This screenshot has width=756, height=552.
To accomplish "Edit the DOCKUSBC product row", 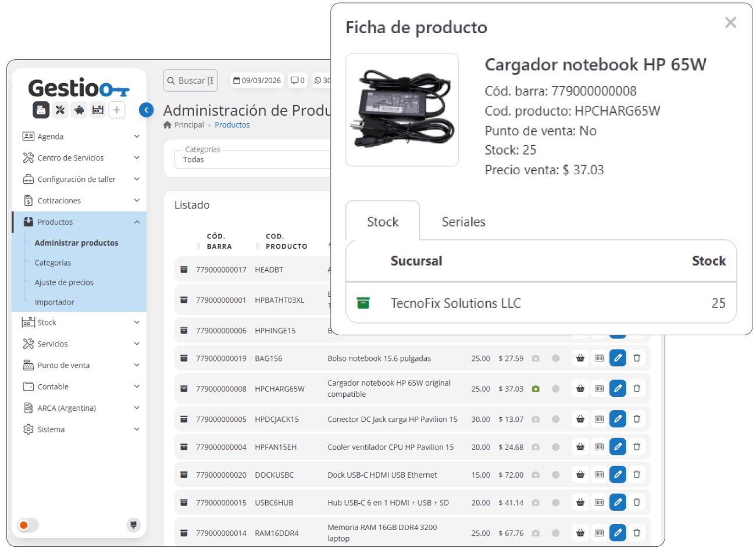I will pyautogui.click(x=618, y=475).
